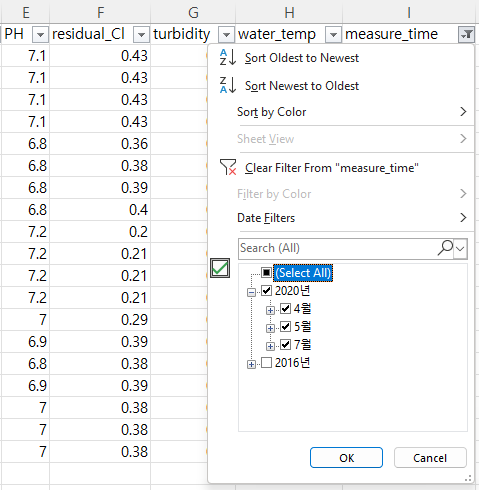Uncheck the 2020년 checkbox
This screenshot has height=490, width=479.
(x=266, y=291)
